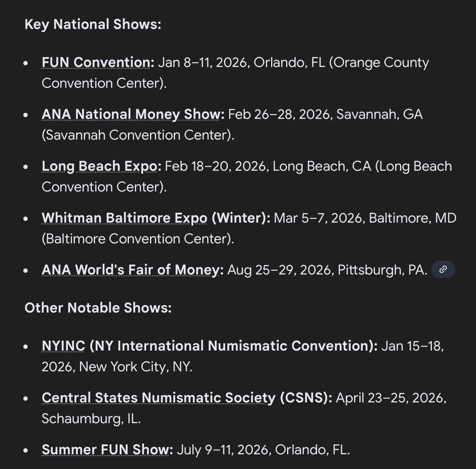
Task: Click the Key National Shows heading
Action: (93, 25)
